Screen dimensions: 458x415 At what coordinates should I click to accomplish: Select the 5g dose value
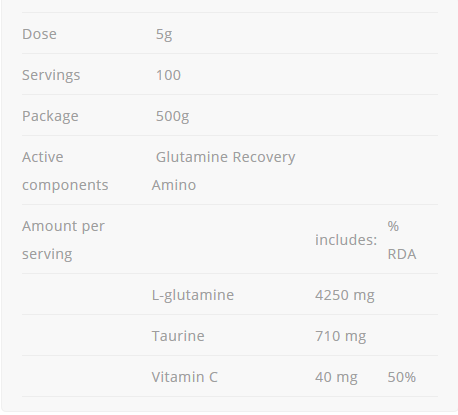click(164, 35)
